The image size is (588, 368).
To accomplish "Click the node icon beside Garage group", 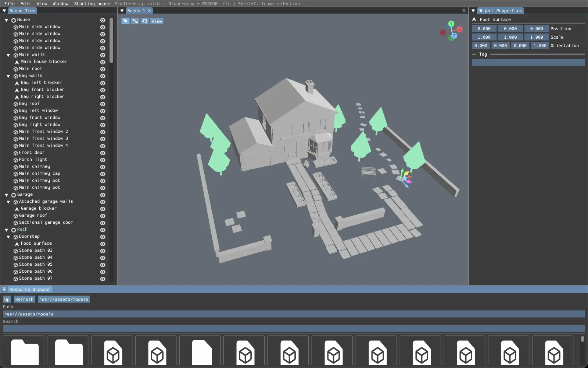I will (x=14, y=195).
